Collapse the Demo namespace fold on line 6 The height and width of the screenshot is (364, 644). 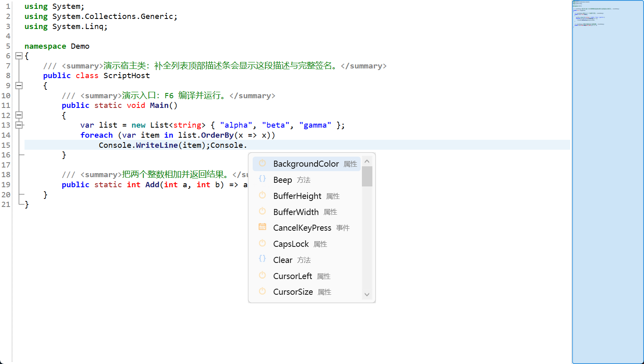coord(19,56)
